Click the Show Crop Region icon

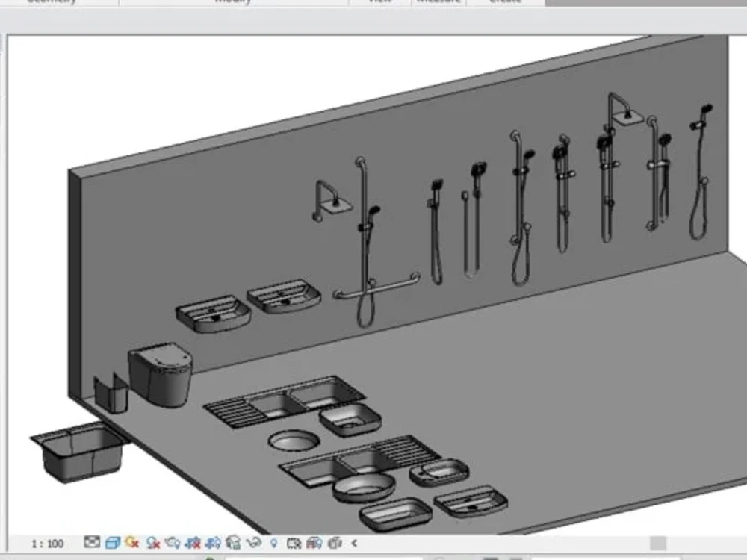tap(214, 543)
